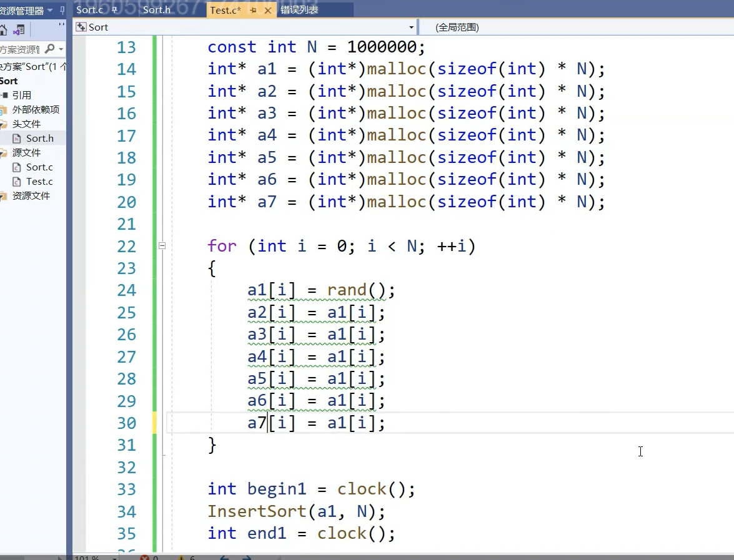
Task: Select the 引用 tree item
Action: 21,95
